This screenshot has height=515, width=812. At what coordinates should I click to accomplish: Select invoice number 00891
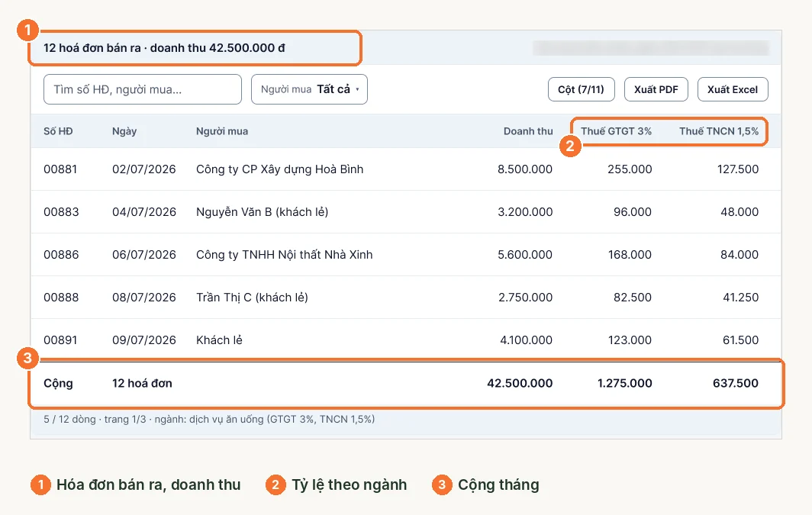[60, 340]
